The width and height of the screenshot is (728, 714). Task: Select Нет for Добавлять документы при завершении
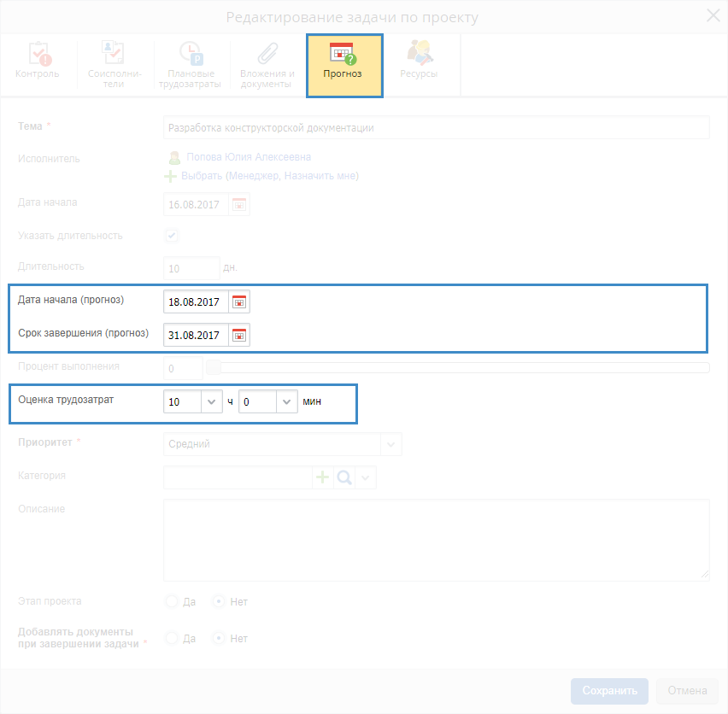[x=220, y=638]
